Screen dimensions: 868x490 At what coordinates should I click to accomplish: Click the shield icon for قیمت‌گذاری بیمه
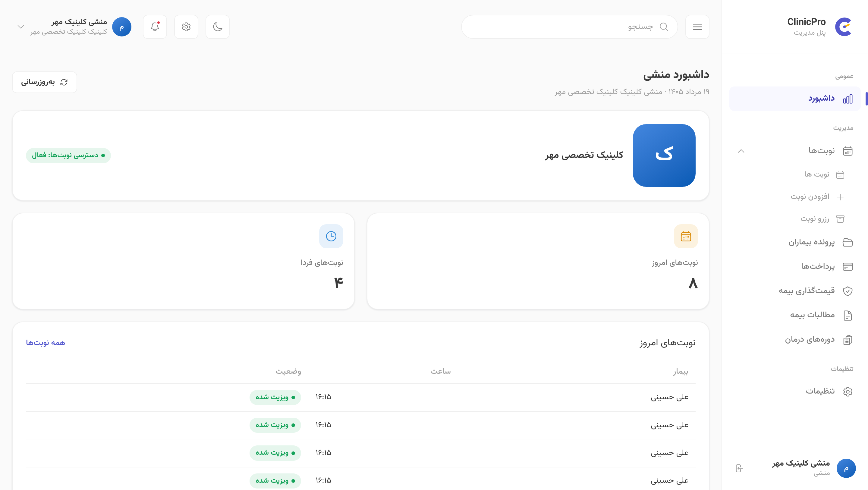(848, 291)
